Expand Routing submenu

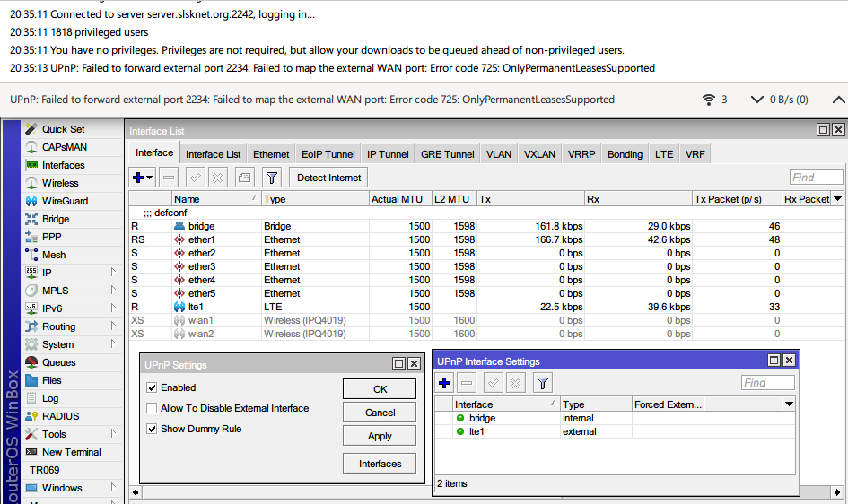point(113,326)
